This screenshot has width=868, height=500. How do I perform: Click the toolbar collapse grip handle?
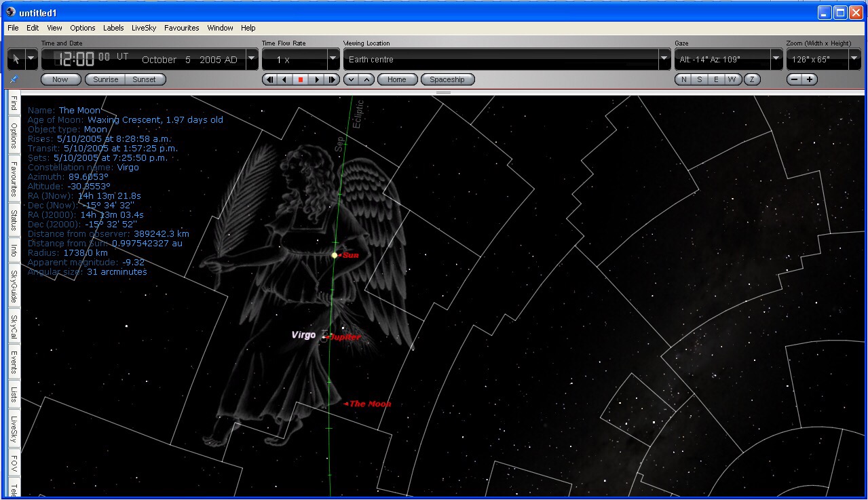[x=443, y=92]
